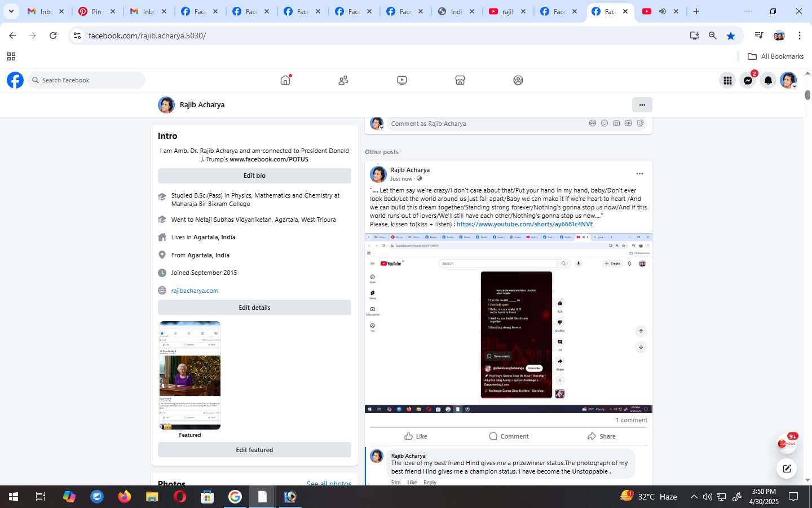This screenshot has height=508, width=812.
Task: Open Chrome zoom magnifier icon in address bar
Action: pos(713,36)
